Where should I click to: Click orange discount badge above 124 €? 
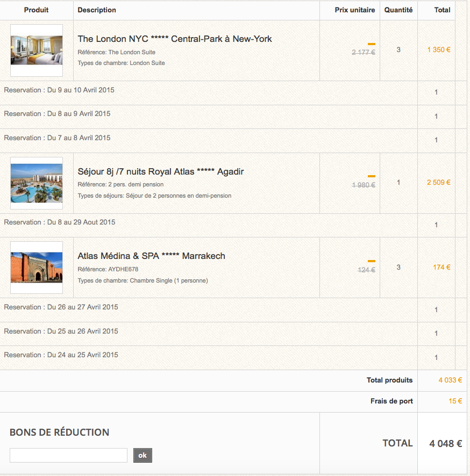pos(371,261)
